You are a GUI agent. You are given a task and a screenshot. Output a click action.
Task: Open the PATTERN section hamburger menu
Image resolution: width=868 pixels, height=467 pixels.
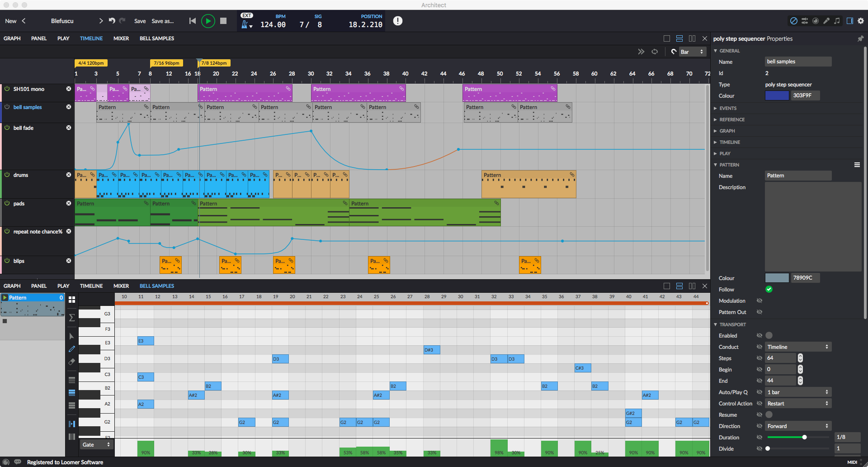[x=857, y=165]
